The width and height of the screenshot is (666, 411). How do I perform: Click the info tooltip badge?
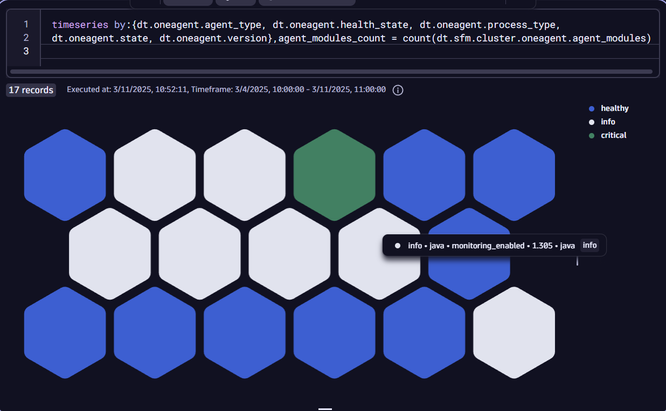[x=590, y=245]
